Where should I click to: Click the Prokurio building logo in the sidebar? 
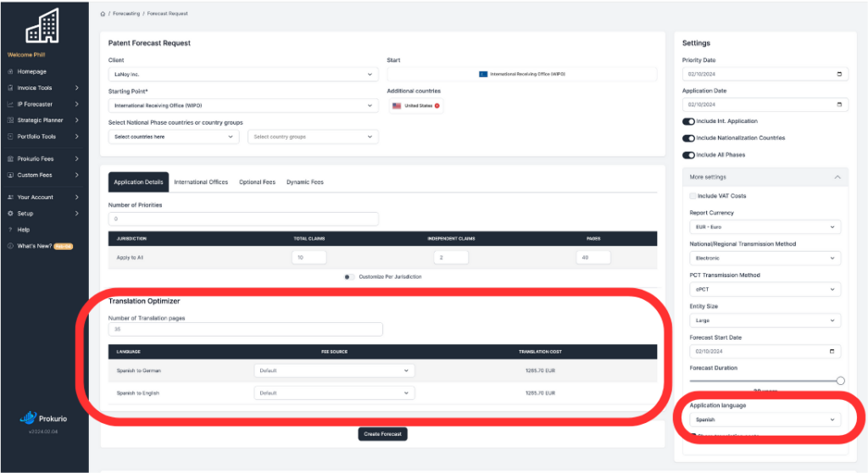[42, 26]
